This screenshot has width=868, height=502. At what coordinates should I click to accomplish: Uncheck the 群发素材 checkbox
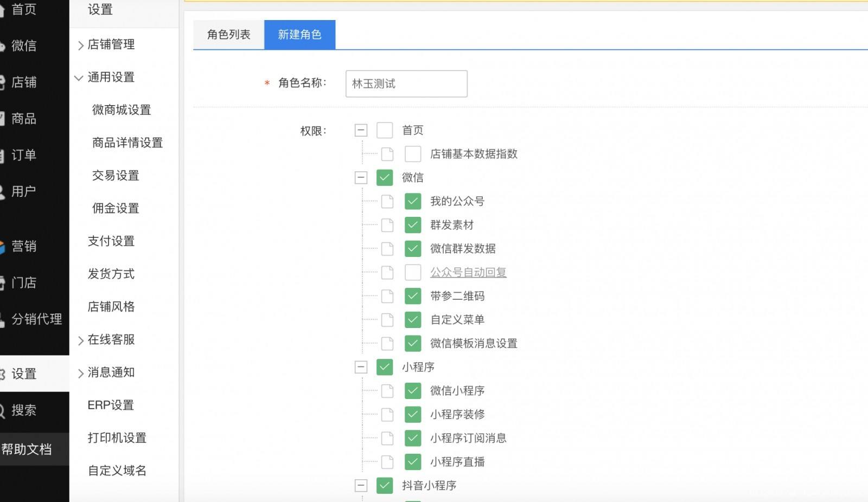click(x=413, y=225)
